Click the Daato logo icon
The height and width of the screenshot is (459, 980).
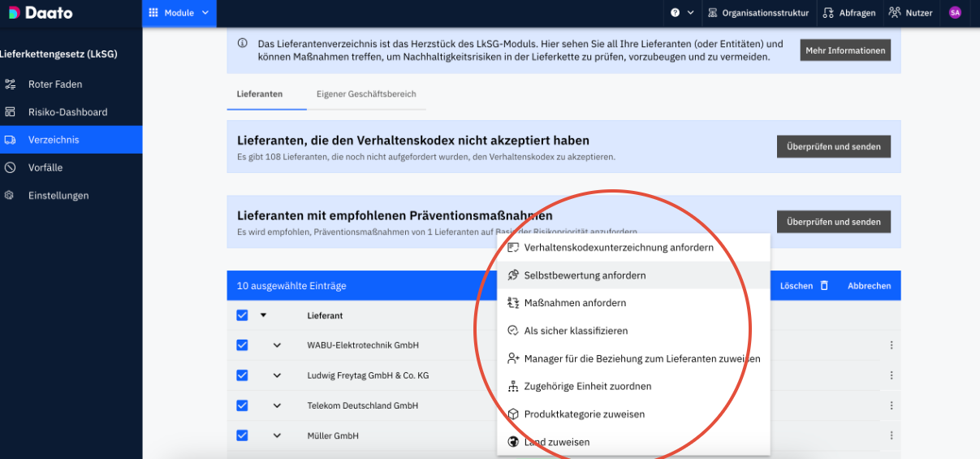[x=15, y=13]
